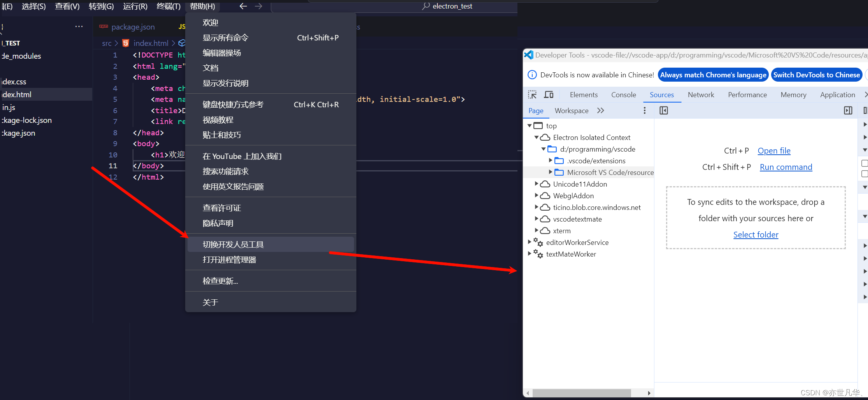Click the Select folder link
The height and width of the screenshot is (400, 868).
point(756,234)
